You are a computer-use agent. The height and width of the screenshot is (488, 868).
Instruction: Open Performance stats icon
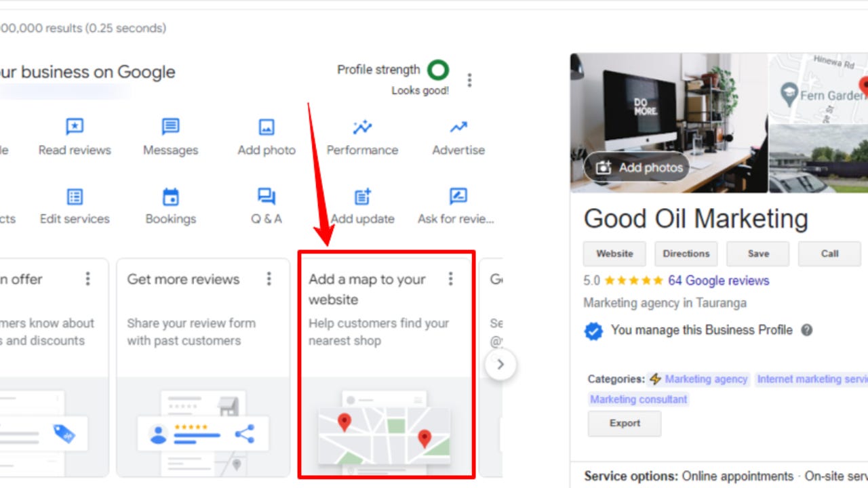[x=362, y=127]
